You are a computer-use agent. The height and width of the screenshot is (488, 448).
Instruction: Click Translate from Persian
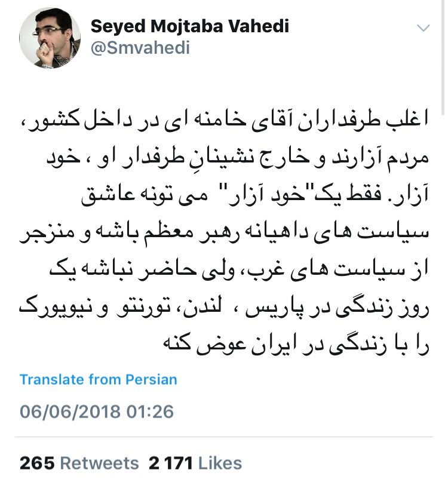(98, 379)
